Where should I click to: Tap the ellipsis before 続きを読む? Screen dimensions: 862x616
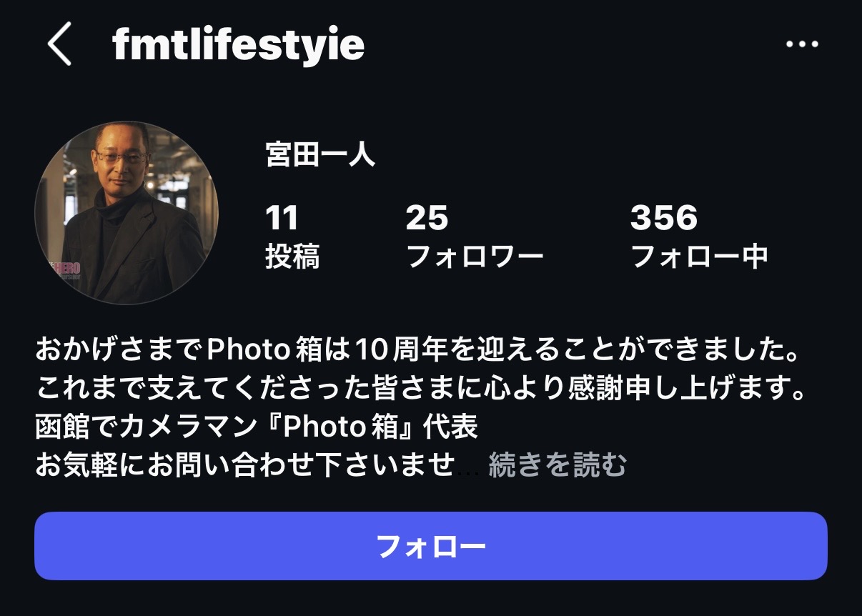click(470, 472)
